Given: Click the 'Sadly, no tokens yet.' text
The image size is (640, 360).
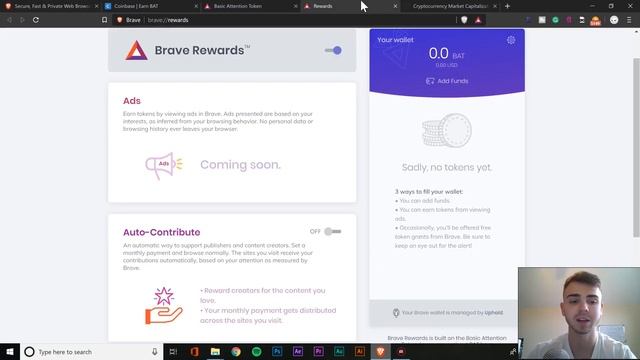Looking at the screenshot, I should (447, 167).
